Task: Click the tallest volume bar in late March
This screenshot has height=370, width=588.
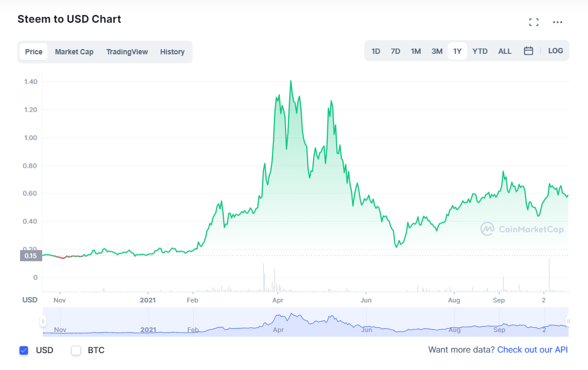Action: pyautogui.click(x=263, y=278)
